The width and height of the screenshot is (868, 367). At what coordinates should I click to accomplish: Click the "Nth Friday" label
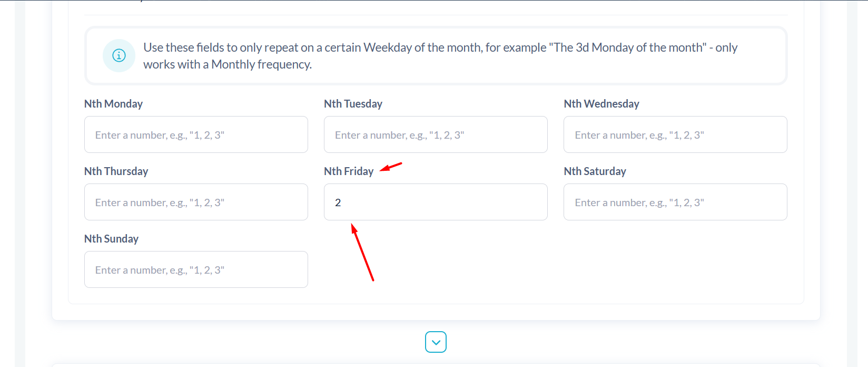click(x=349, y=171)
